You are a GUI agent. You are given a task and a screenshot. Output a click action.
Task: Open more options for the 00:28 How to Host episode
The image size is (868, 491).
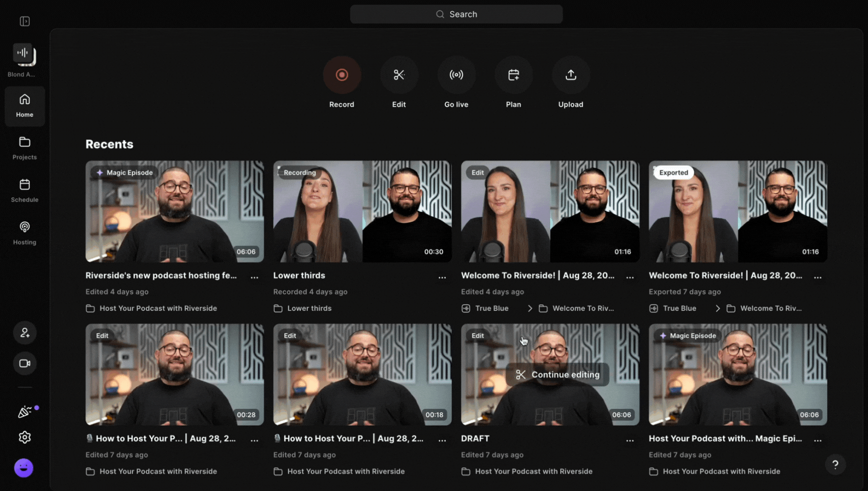pyautogui.click(x=254, y=440)
